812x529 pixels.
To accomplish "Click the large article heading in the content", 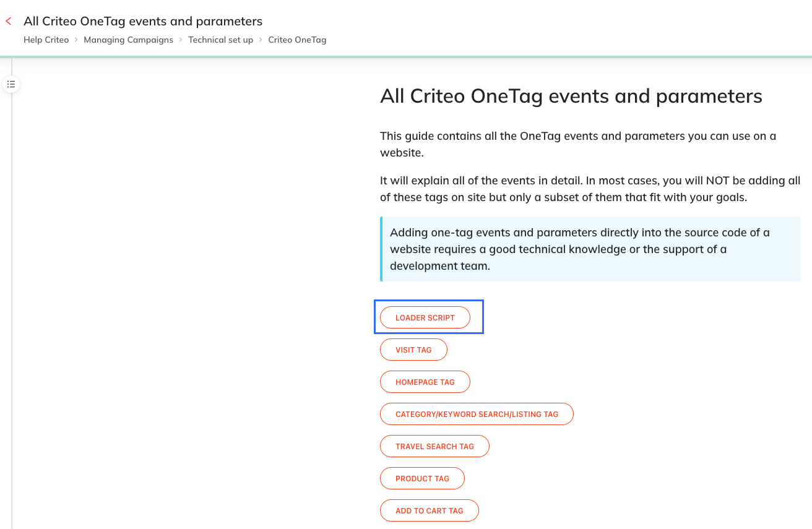I will click(x=571, y=97).
